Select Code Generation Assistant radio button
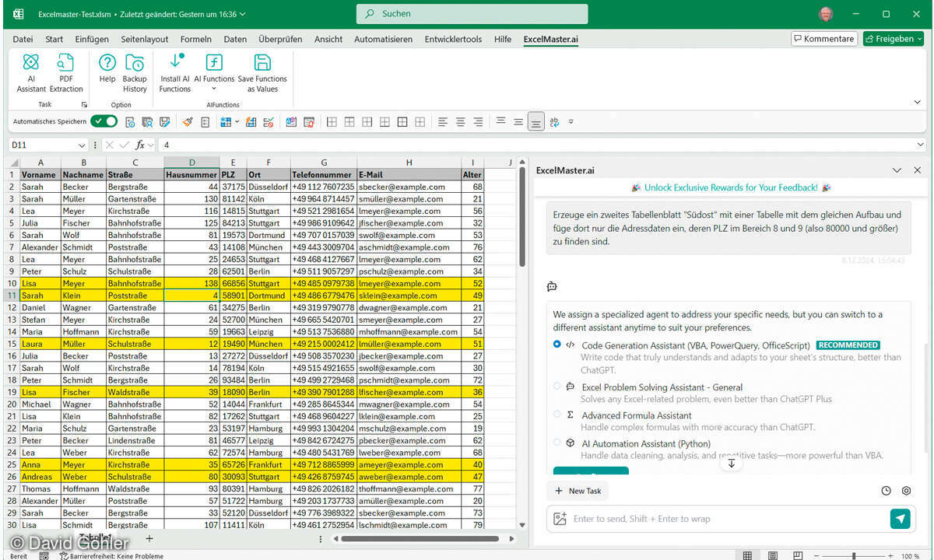Screen dimensions: 934x560 [x=557, y=344]
